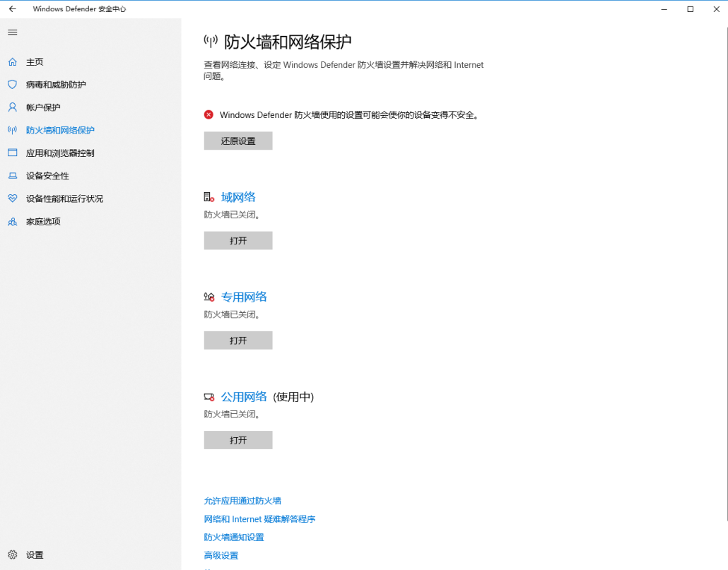Open 设备安全性 section
This screenshot has width=728, height=570.
pos(47,175)
